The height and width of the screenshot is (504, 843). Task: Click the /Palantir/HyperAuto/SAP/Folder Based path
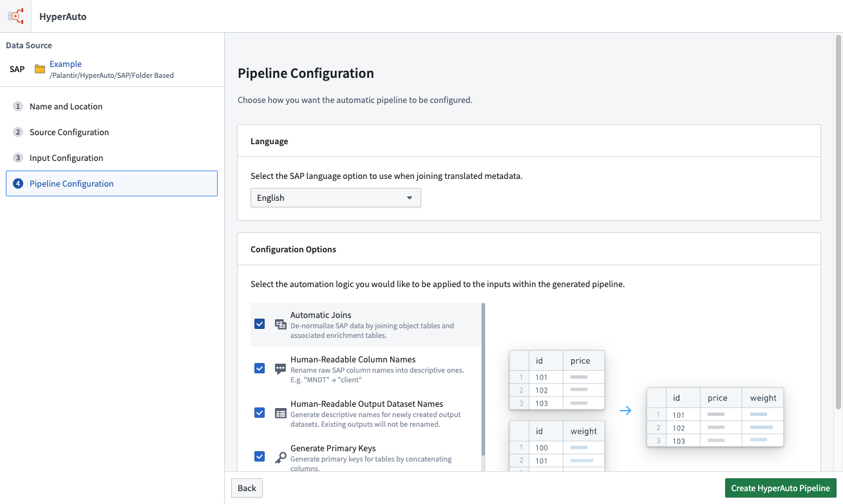[111, 75]
